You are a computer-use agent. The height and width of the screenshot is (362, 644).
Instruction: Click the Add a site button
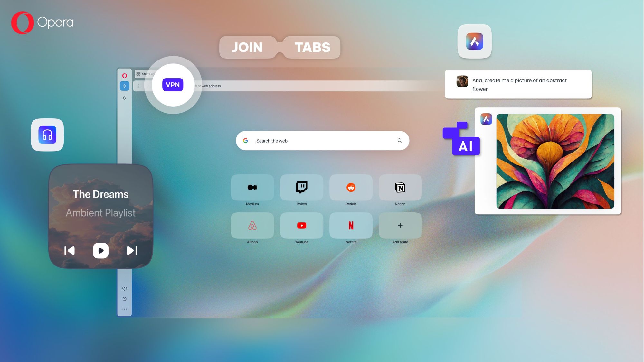click(x=400, y=226)
